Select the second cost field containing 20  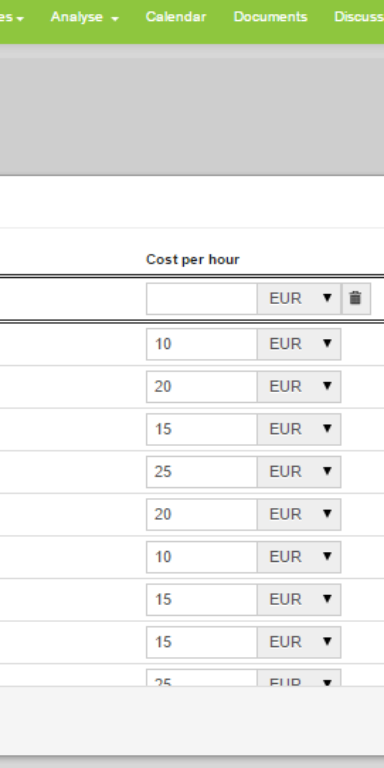(x=202, y=515)
